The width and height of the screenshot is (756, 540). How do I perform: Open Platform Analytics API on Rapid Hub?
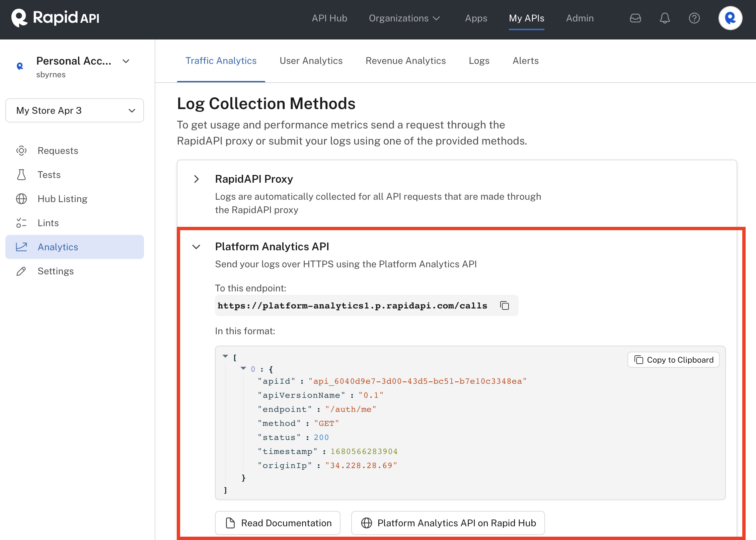click(448, 523)
